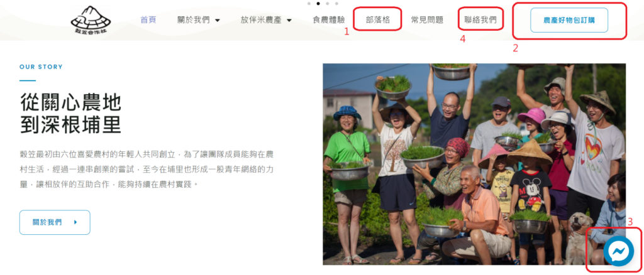Select the first carousel dot indicator
The width and height of the screenshot is (644, 275).
tap(309, 3)
